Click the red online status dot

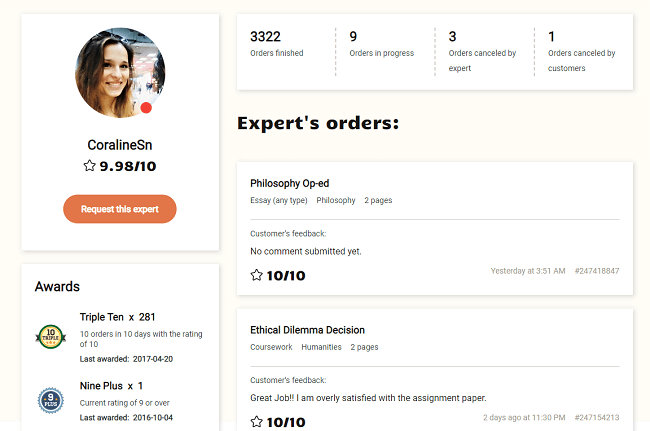pyautogui.click(x=146, y=108)
